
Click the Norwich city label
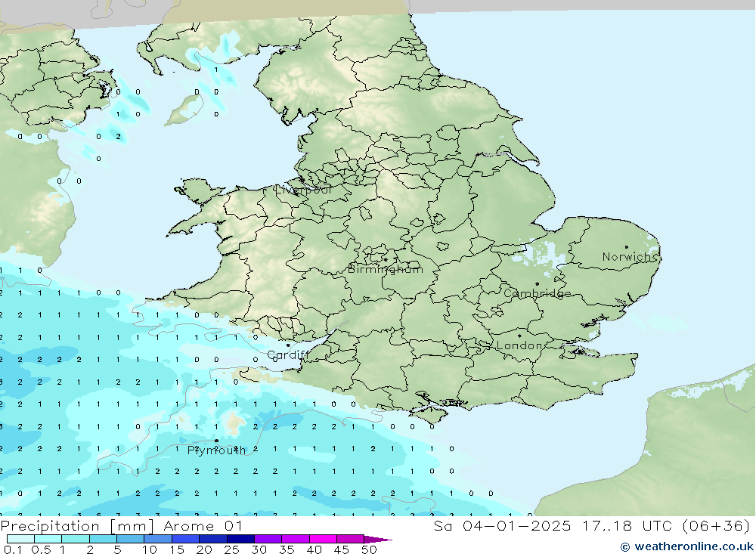pos(630,257)
